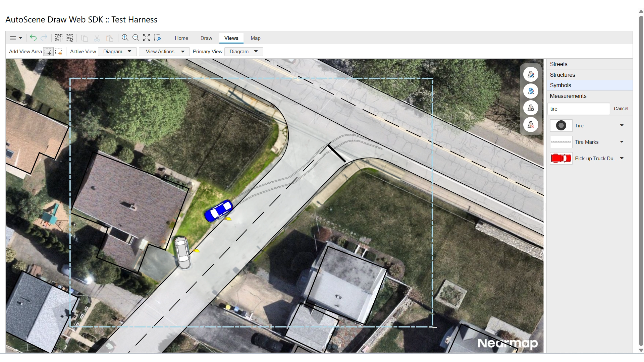The height and width of the screenshot is (362, 644).
Task: Toggle the Add View Area rectangle tool
Action: pyautogui.click(x=48, y=52)
